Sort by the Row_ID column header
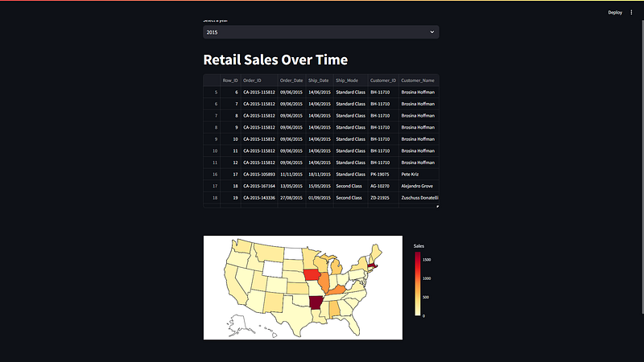Image resolution: width=644 pixels, height=362 pixels. tap(230, 80)
